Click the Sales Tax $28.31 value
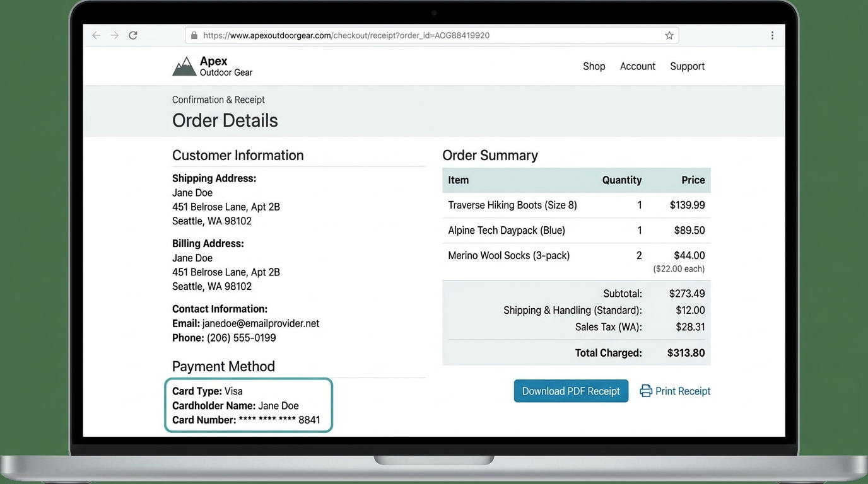868x484 pixels. (x=690, y=327)
